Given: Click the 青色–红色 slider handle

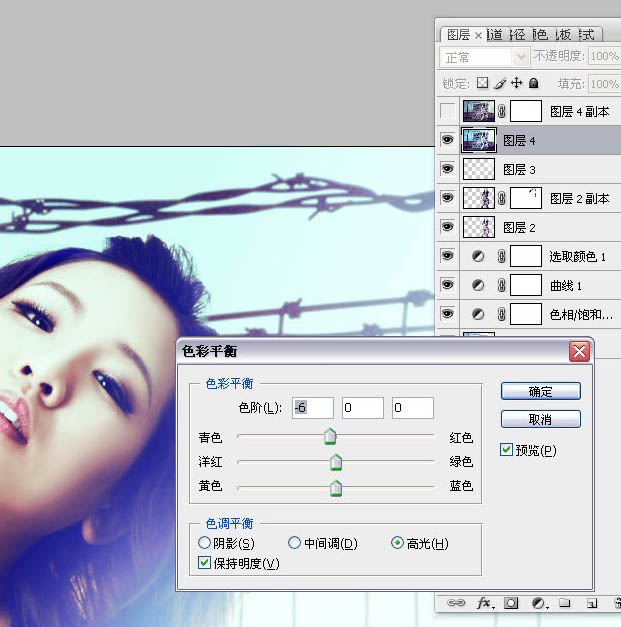Looking at the screenshot, I should (330, 437).
